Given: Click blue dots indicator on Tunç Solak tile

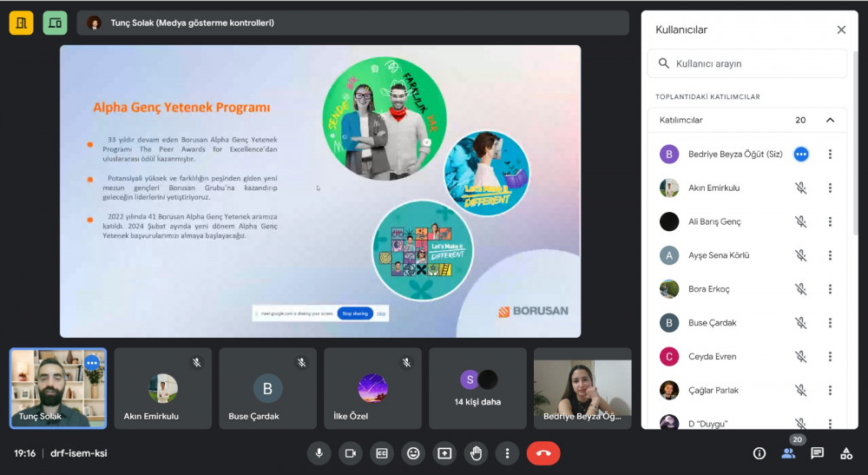Looking at the screenshot, I should pos(92,363).
